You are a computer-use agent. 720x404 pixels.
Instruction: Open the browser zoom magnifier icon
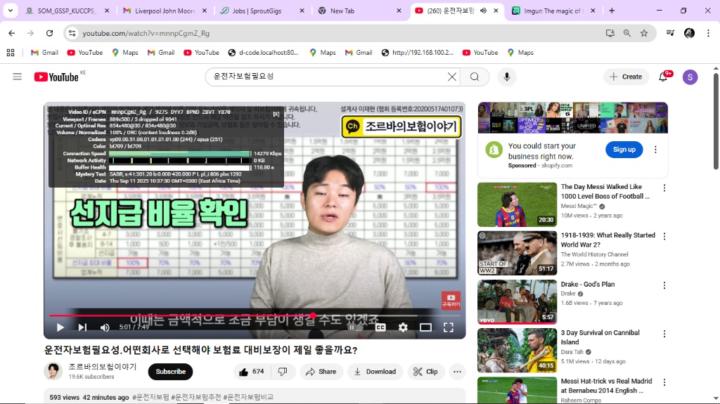(627, 33)
